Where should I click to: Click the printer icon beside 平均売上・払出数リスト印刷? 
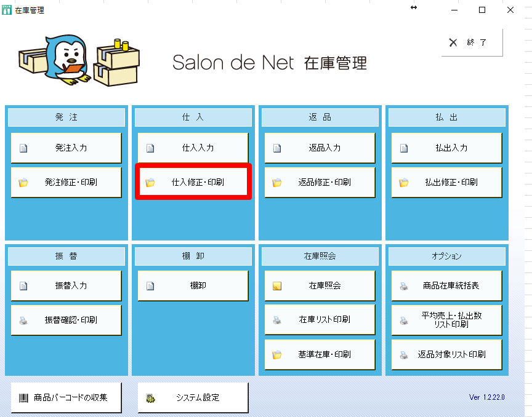pos(404,320)
